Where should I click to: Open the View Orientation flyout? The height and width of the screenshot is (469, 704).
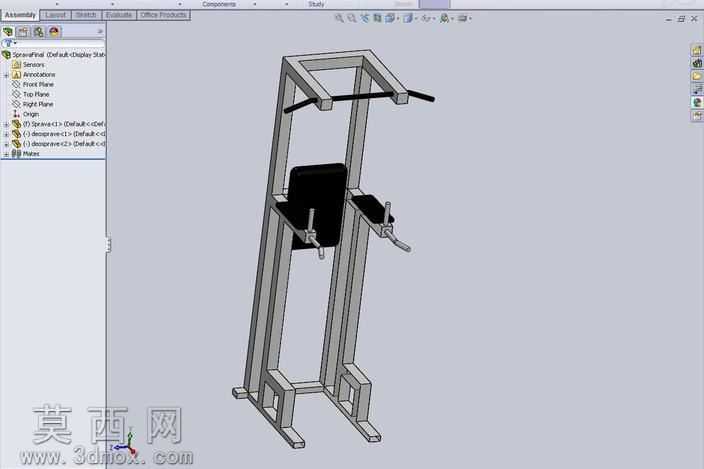[x=392, y=18]
